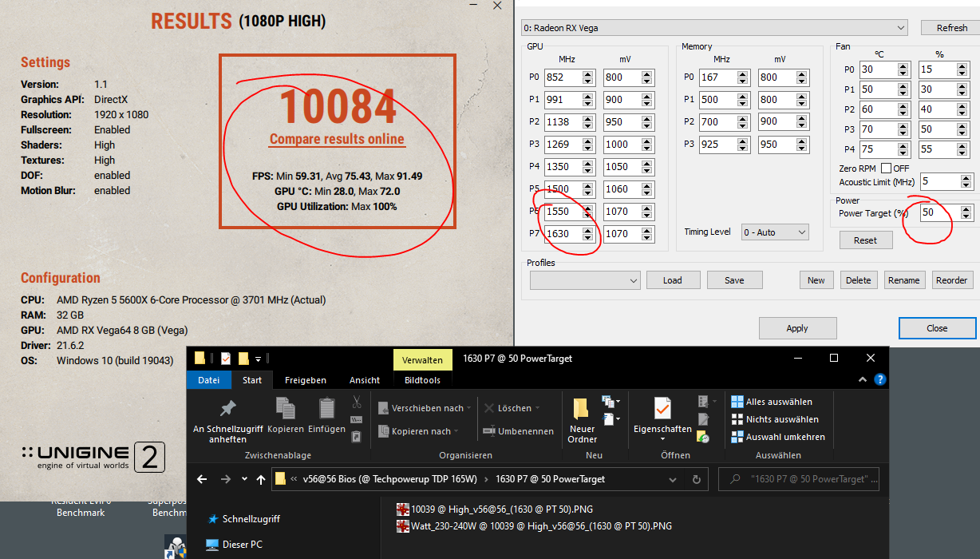This screenshot has width=980, height=559.
Task: Click the Eigenschaften icon in title bar toolbar
Action: coord(226,359)
